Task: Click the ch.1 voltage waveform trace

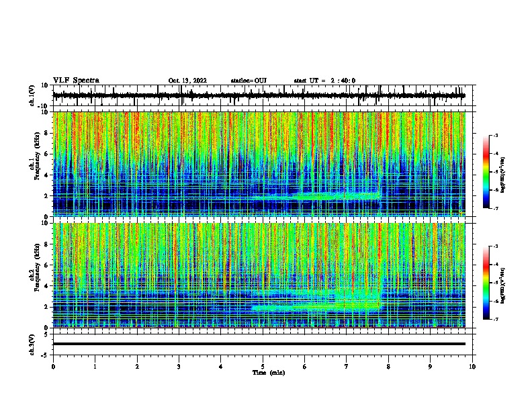Action: click(x=259, y=95)
